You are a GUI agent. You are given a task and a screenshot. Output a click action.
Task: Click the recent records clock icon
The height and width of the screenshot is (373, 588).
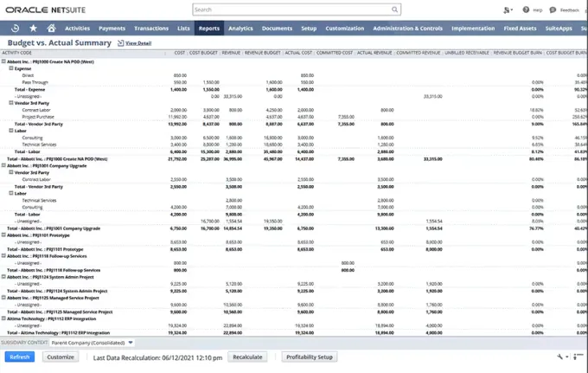click(x=15, y=29)
